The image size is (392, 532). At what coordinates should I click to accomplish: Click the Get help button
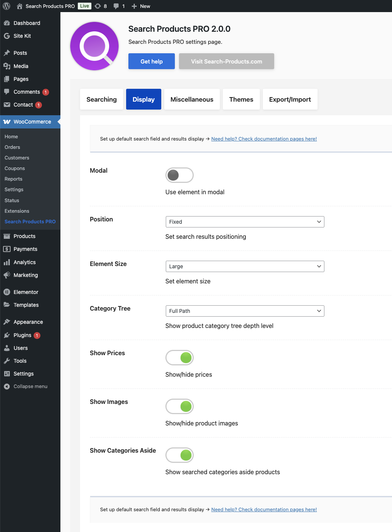coord(151,61)
